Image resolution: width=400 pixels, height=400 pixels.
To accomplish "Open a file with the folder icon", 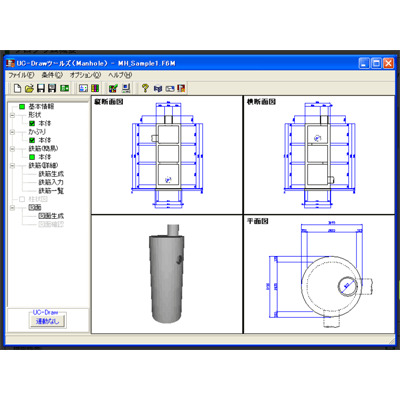I will pyautogui.click(x=29, y=88).
